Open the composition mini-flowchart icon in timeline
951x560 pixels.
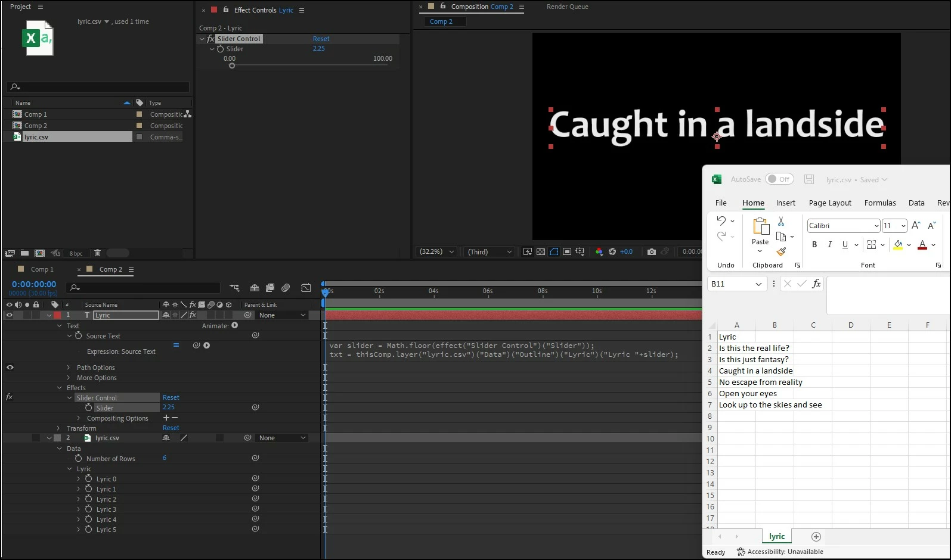click(x=234, y=288)
